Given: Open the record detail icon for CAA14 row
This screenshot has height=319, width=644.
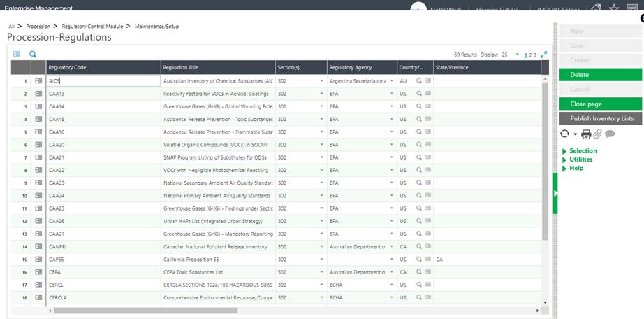Looking at the screenshot, I should click(38, 106).
